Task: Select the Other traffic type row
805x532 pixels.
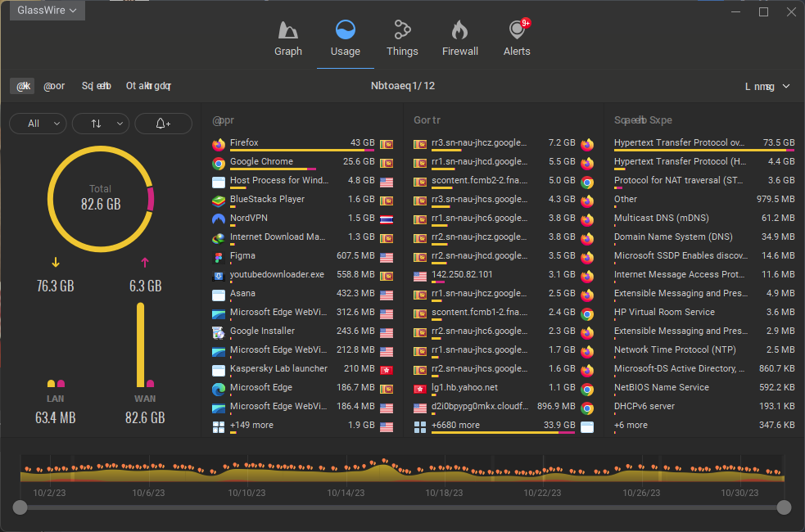Action: click(x=704, y=199)
